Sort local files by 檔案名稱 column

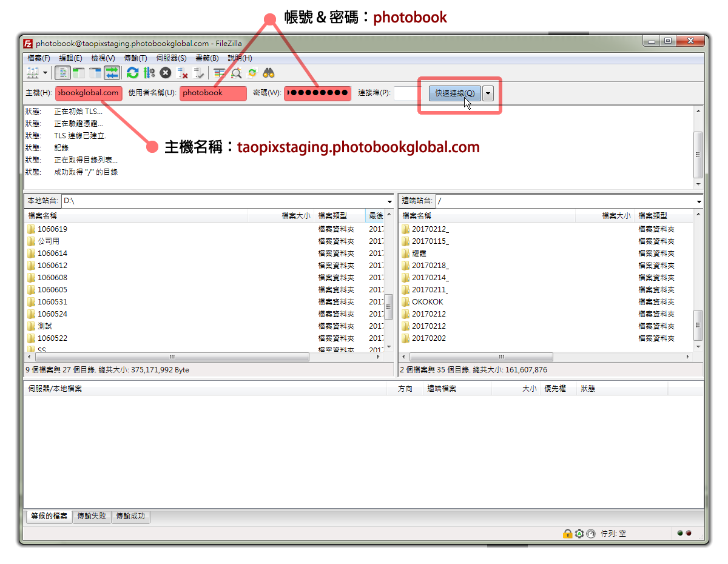tap(136, 215)
